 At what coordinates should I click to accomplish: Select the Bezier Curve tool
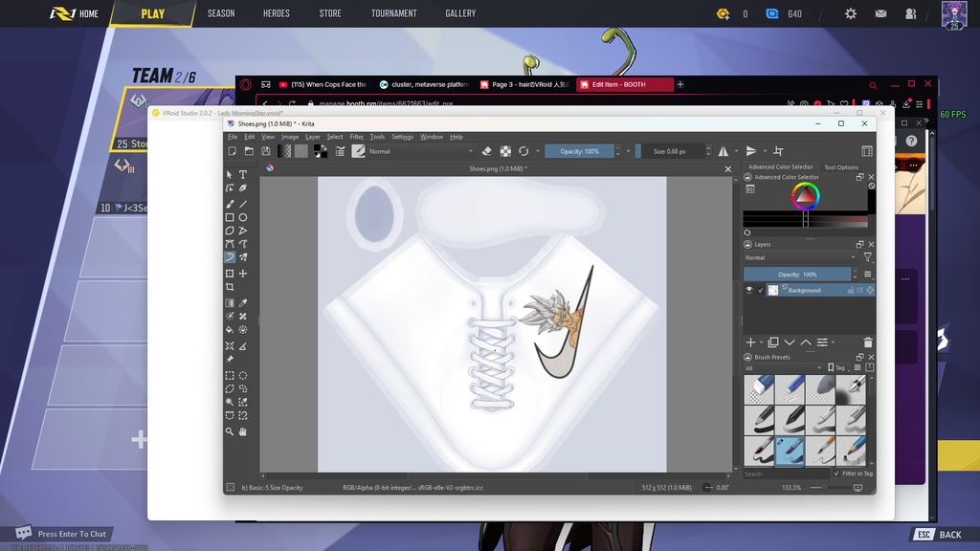(x=230, y=244)
